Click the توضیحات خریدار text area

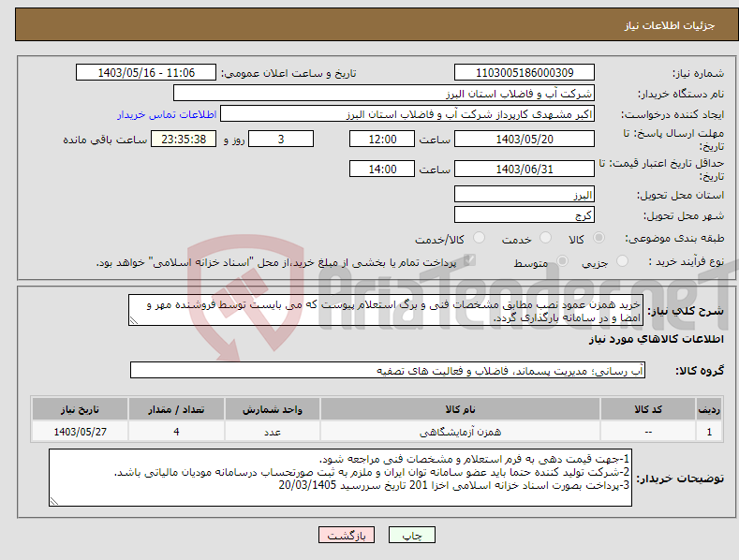(340, 478)
